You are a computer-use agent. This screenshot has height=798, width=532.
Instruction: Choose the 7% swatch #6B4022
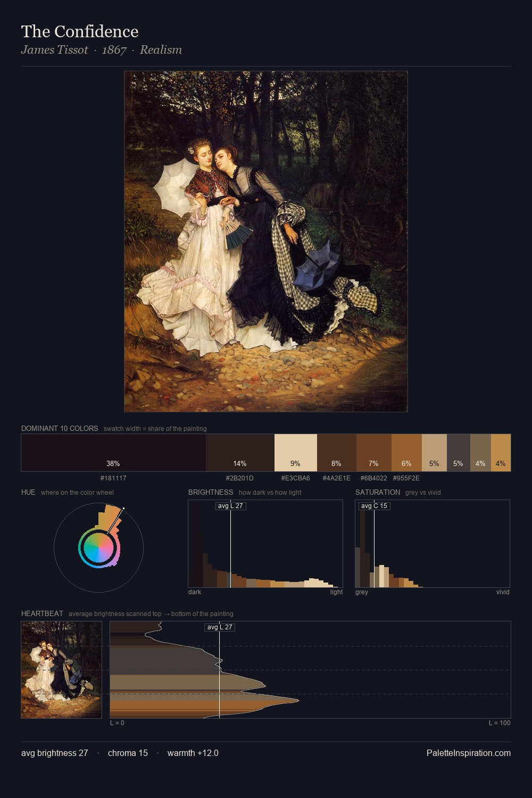(374, 453)
